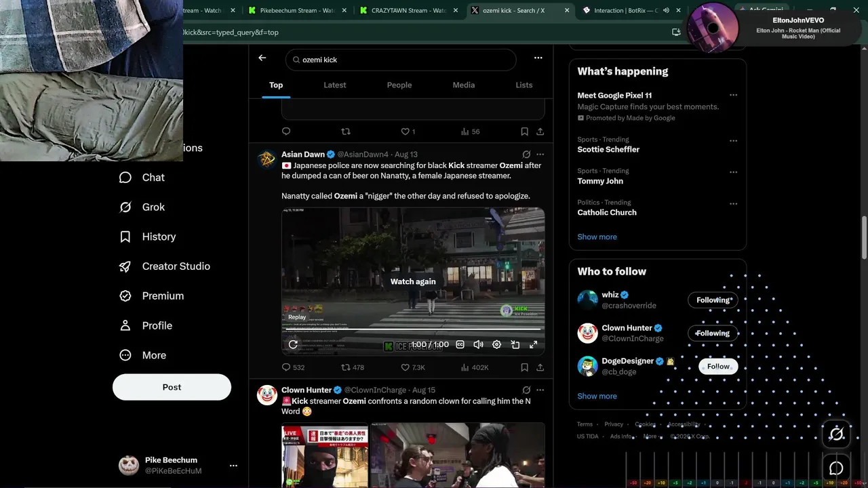Click the ozemi kick search field
This screenshot has width=868, height=488.
tap(401, 60)
